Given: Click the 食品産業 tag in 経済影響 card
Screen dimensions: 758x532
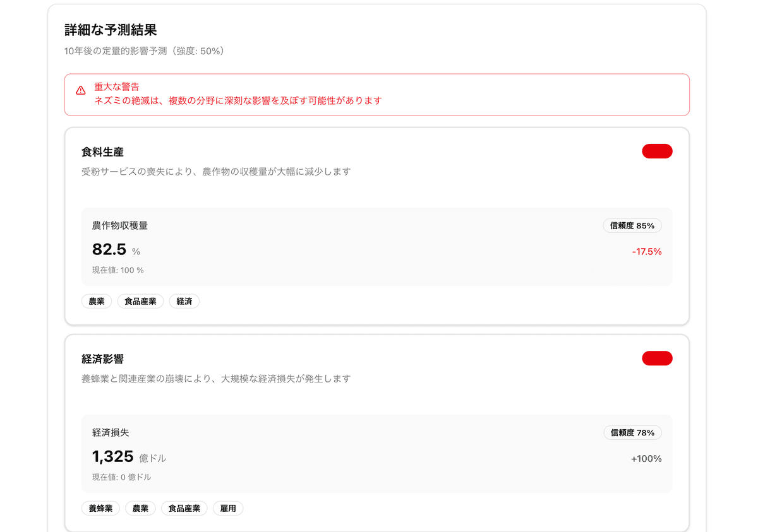Looking at the screenshot, I should click(x=184, y=509).
